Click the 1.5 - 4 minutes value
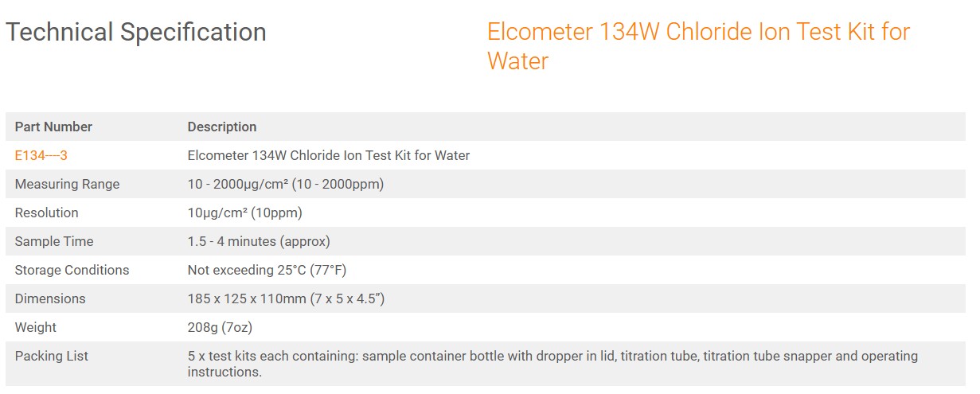This screenshot has height=394, width=980. point(259,241)
